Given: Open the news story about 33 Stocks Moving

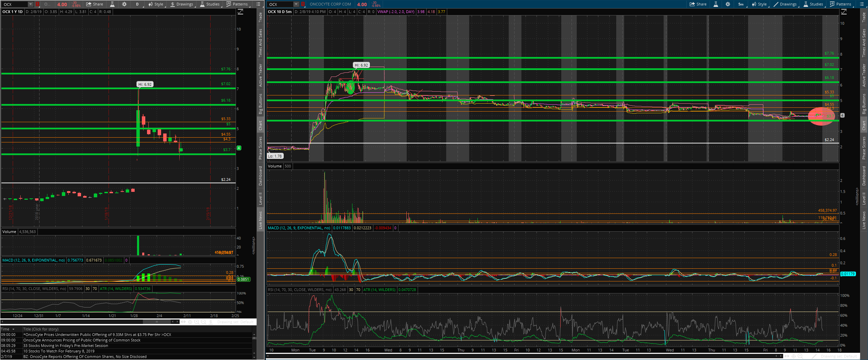Looking at the screenshot, I should (x=66, y=346).
